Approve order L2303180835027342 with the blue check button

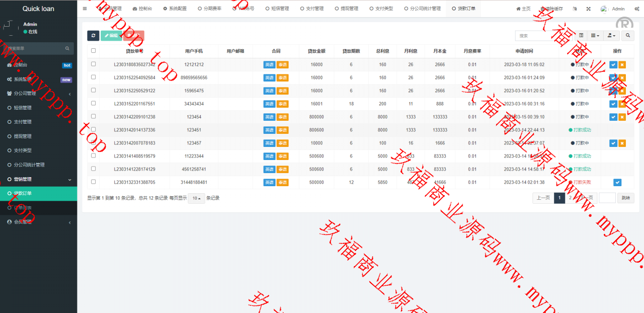[613, 64]
